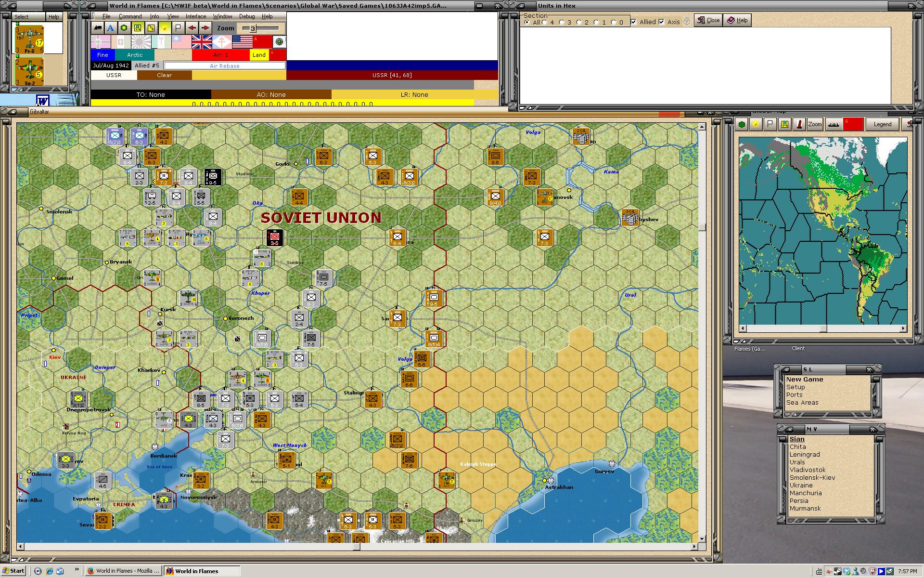The height and width of the screenshot is (578, 924).
Task: Select section 3 radio button
Action: click(562, 22)
